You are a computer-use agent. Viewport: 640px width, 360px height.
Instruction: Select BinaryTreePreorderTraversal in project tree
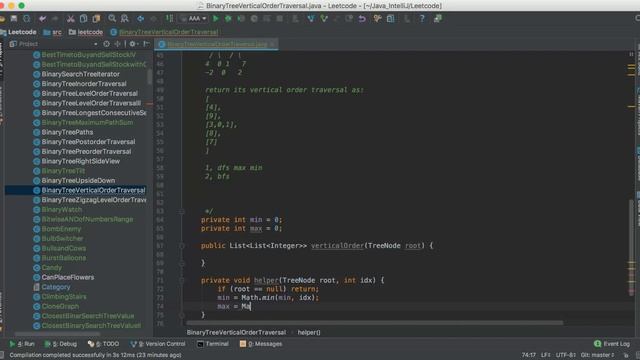(x=86, y=151)
